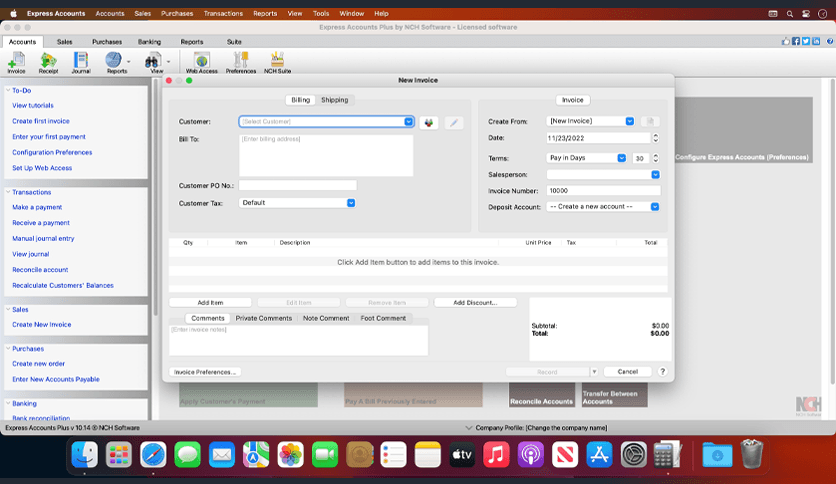836x484 pixels.
Task: Click in the invoice notes comments box
Action: (x=298, y=340)
